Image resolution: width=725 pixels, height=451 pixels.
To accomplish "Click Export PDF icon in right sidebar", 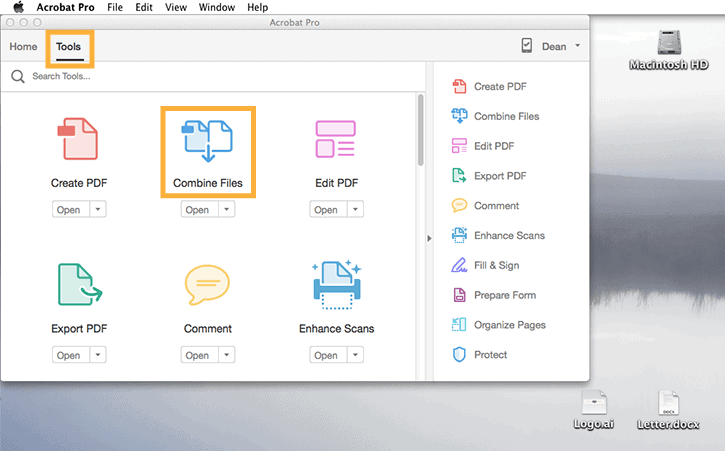I will [459, 176].
